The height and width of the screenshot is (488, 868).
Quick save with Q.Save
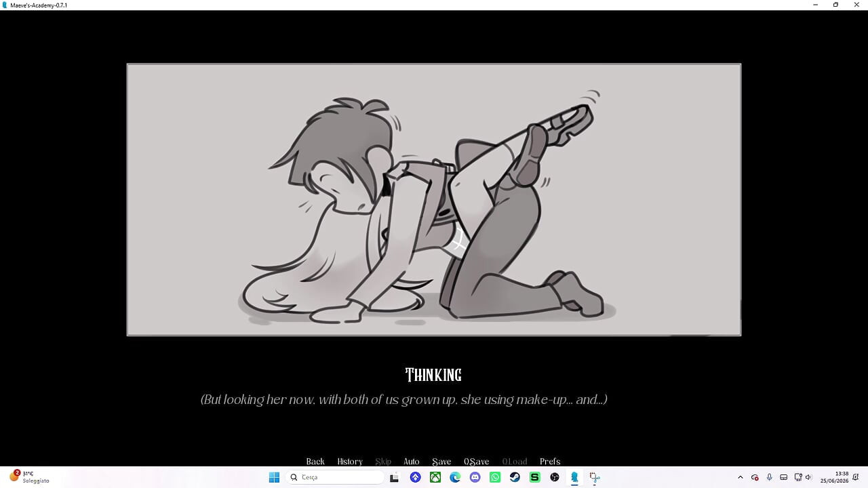(x=476, y=462)
